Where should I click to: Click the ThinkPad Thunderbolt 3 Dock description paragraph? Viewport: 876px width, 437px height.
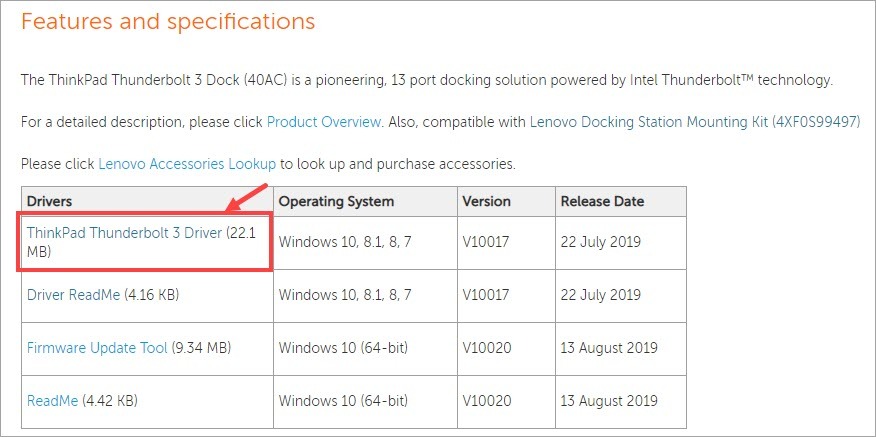pos(427,79)
